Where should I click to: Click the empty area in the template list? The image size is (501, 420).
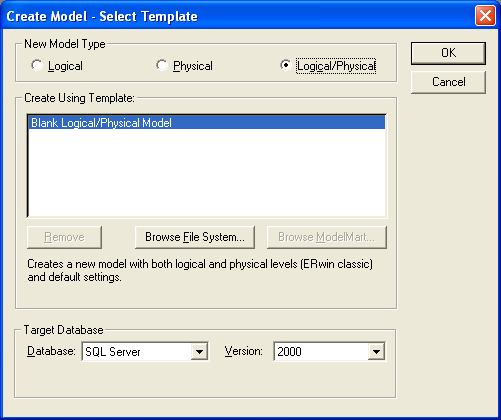(x=207, y=173)
